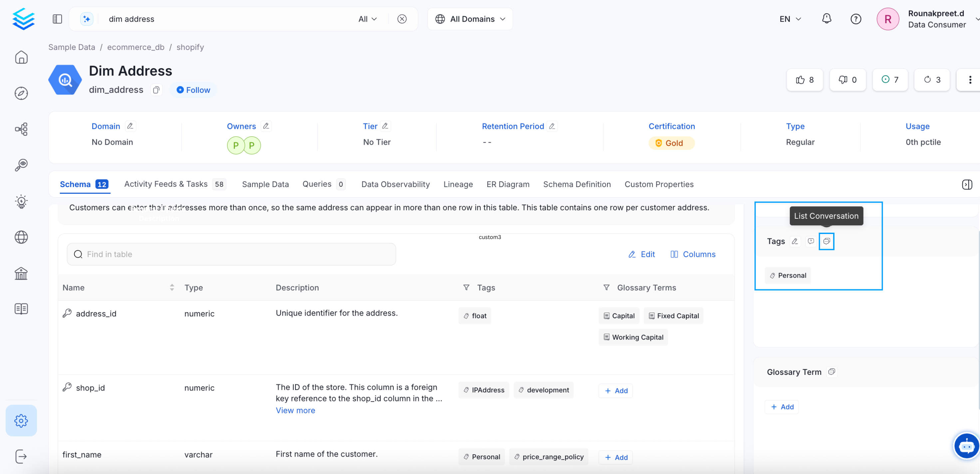The width and height of the screenshot is (980, 474).
Task: Click View more on the shop_id description
Action: click(x=295, y=410)
